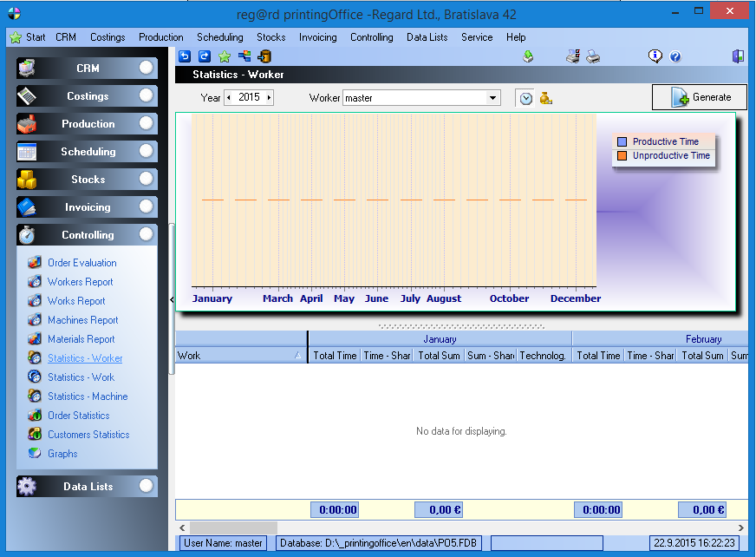Toggle the Stocks panel round button

[x=147, y=179]
